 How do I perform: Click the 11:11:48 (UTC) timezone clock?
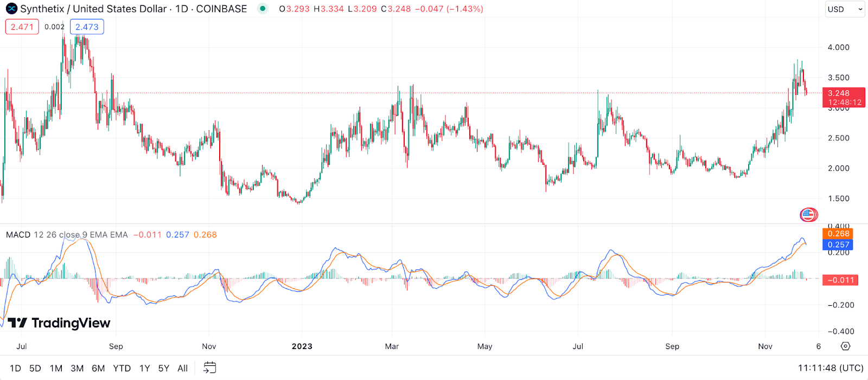coord(831,368)
